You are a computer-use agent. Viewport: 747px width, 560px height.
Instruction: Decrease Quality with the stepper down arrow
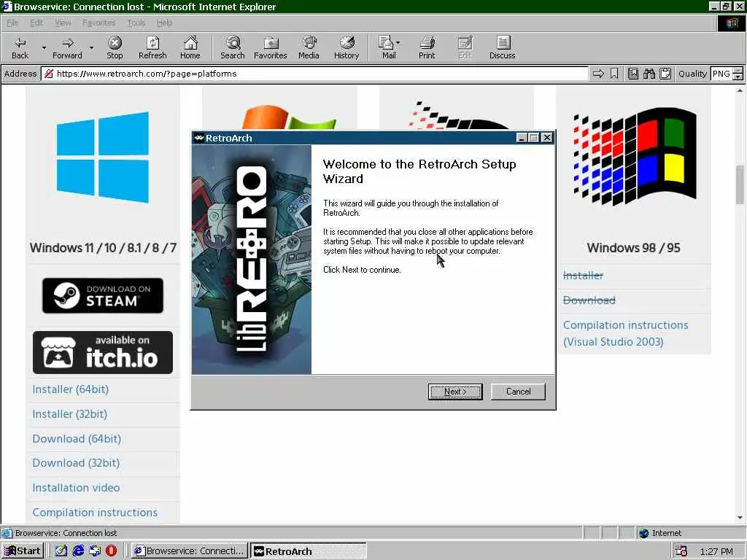[x=738, y=77]
